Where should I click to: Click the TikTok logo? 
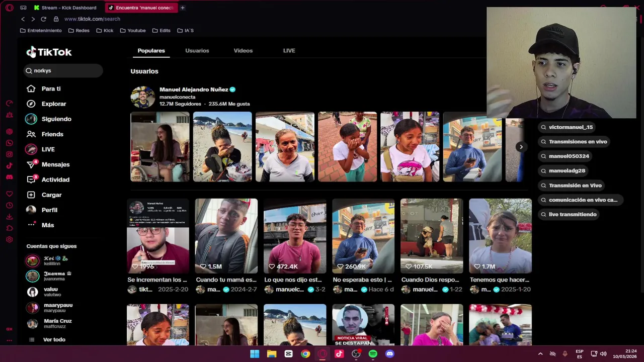49,52
